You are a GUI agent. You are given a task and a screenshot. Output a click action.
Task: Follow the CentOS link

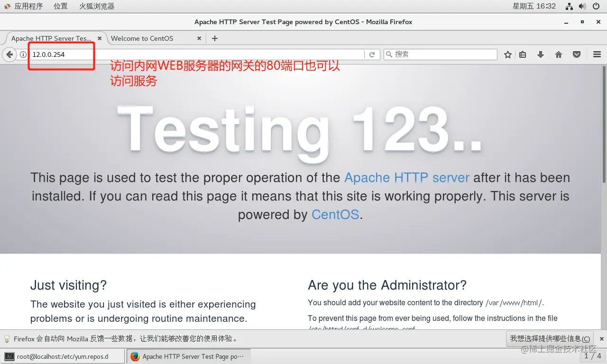(x=335, y=215)
